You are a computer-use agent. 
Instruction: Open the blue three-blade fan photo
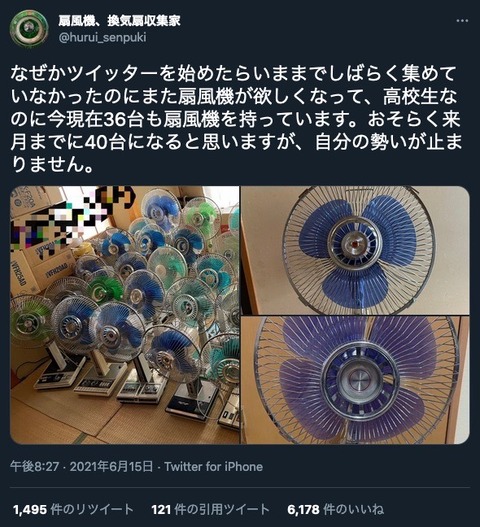tap(355, 250)
